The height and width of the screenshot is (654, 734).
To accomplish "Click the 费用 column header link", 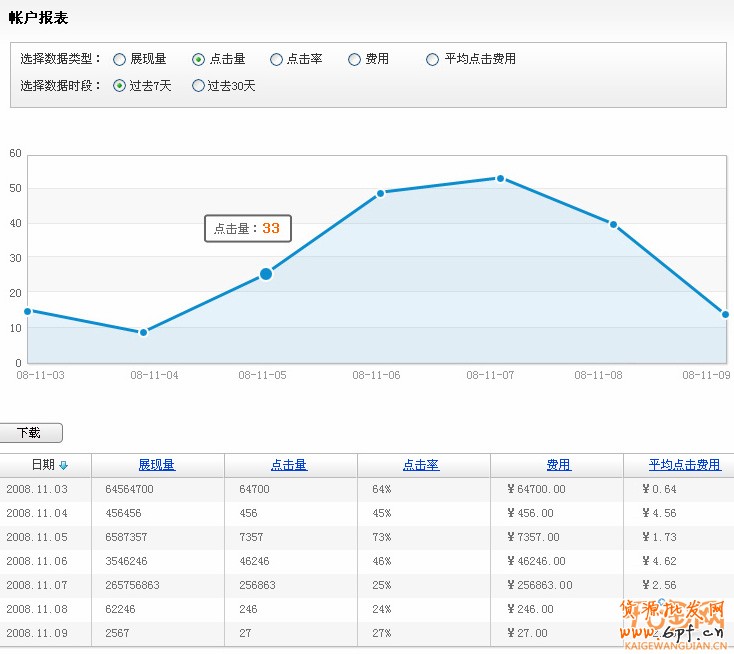I will click(x=558, y=465).
